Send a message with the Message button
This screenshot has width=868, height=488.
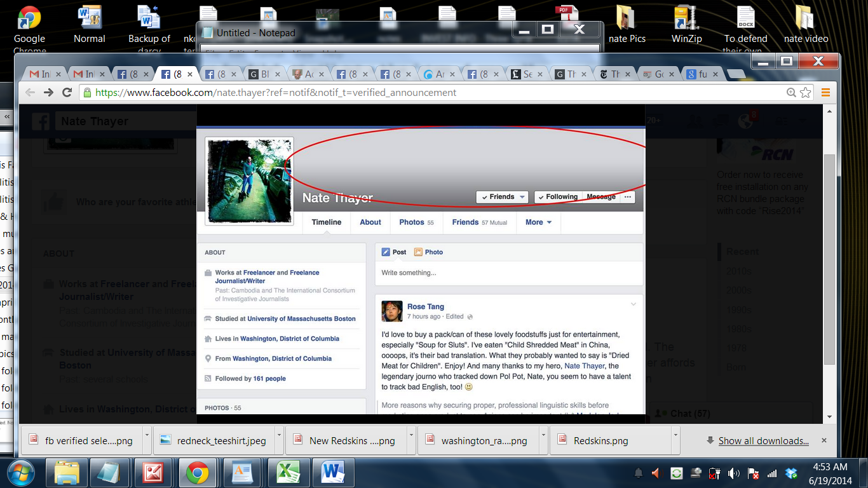(x=600, y=197)
